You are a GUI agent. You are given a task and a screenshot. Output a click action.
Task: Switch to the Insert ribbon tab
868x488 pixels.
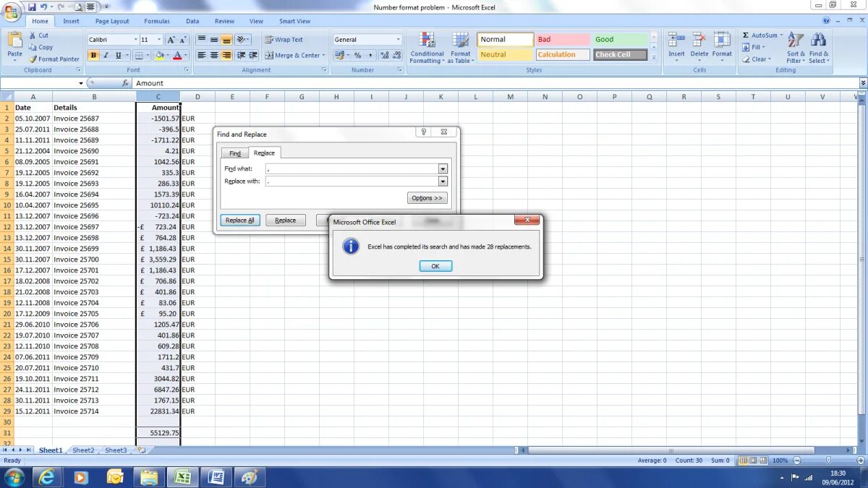[x=71, y=21]
